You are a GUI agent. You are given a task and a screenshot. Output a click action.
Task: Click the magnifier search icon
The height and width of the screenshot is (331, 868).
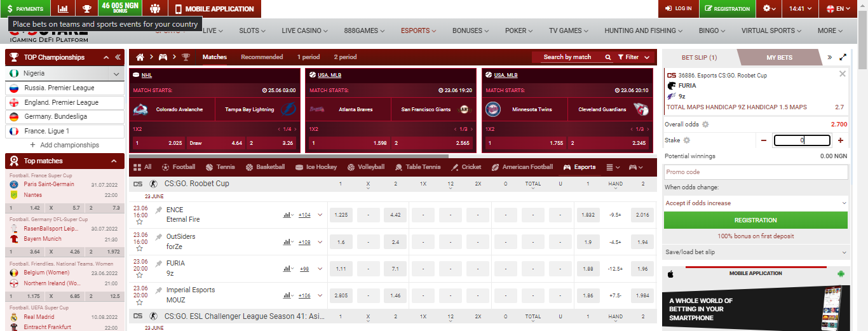point(608,57)
